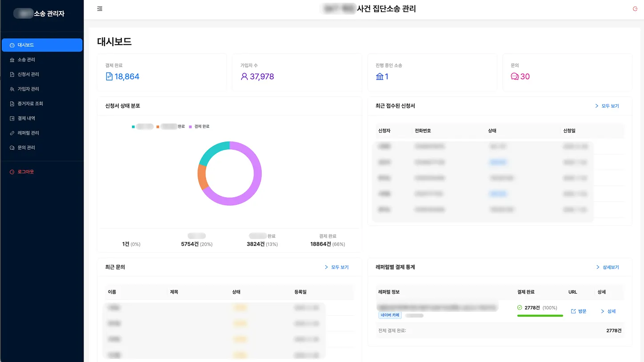Screen dimensions: 644x362
Task: Click the 사건 집단소송 관리 page title
Action: [x=387, y=8]
